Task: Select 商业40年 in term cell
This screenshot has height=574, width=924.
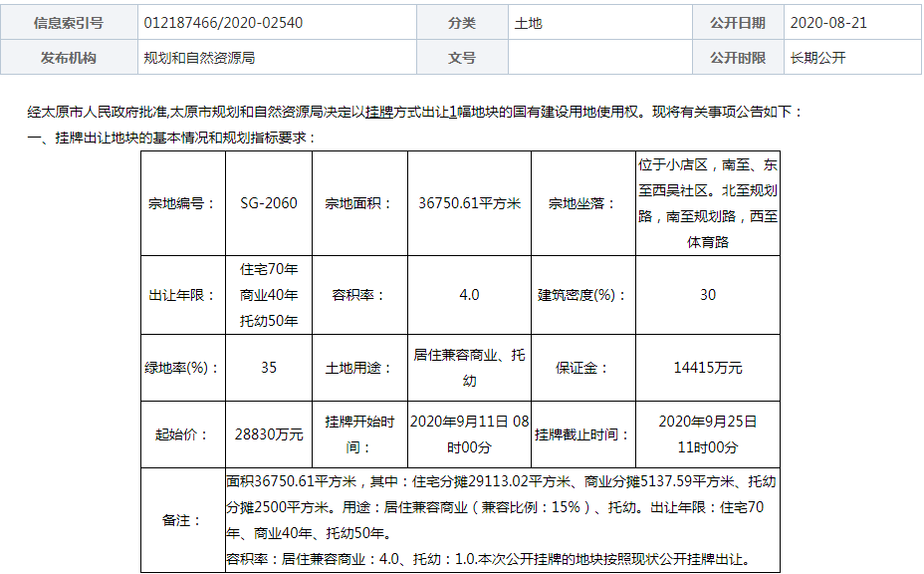Action: tap(269, 295)
